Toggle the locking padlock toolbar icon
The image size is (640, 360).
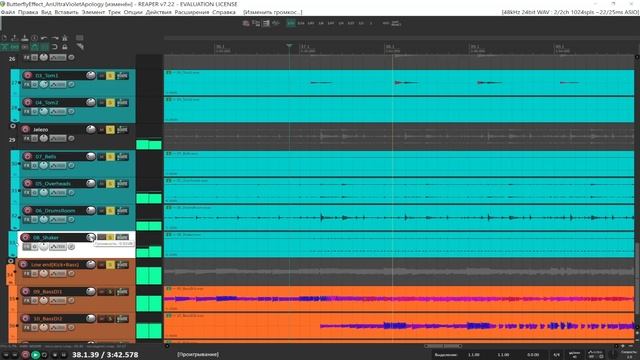point(64,47)
